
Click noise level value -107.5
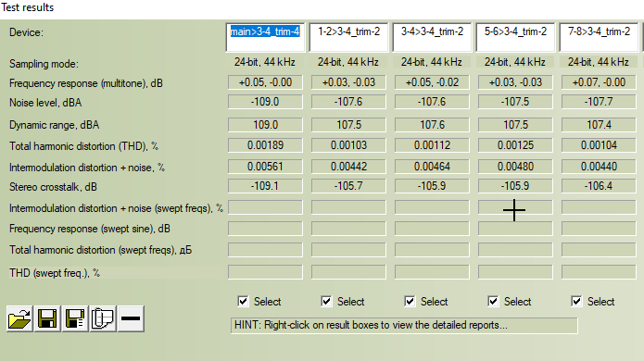pyautogui.click(x=515, y=102)
